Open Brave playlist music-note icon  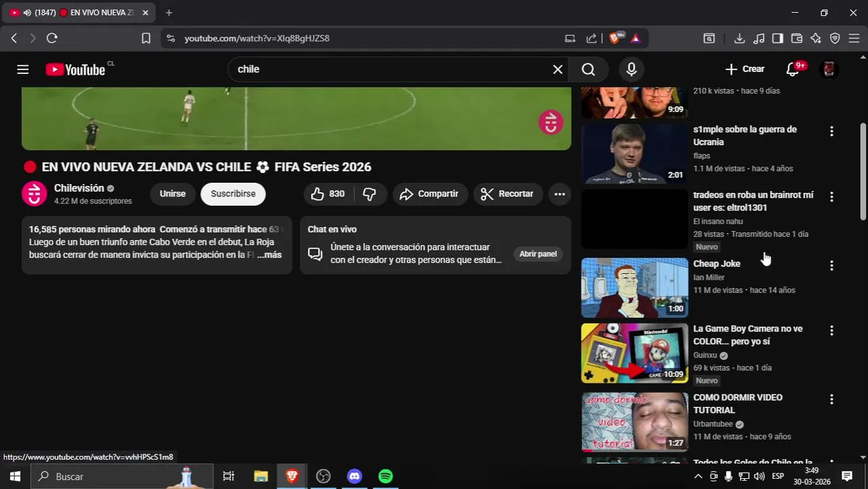pos(759,38)
